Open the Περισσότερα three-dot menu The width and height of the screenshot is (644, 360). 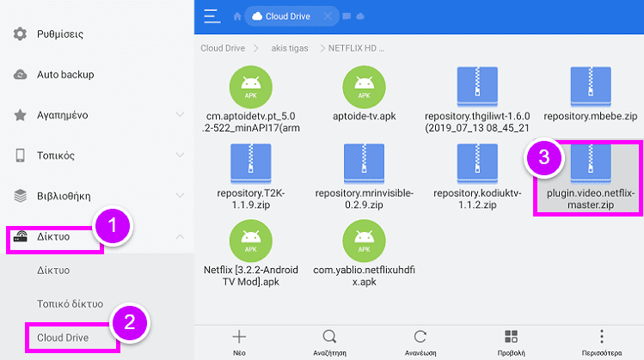602,342
